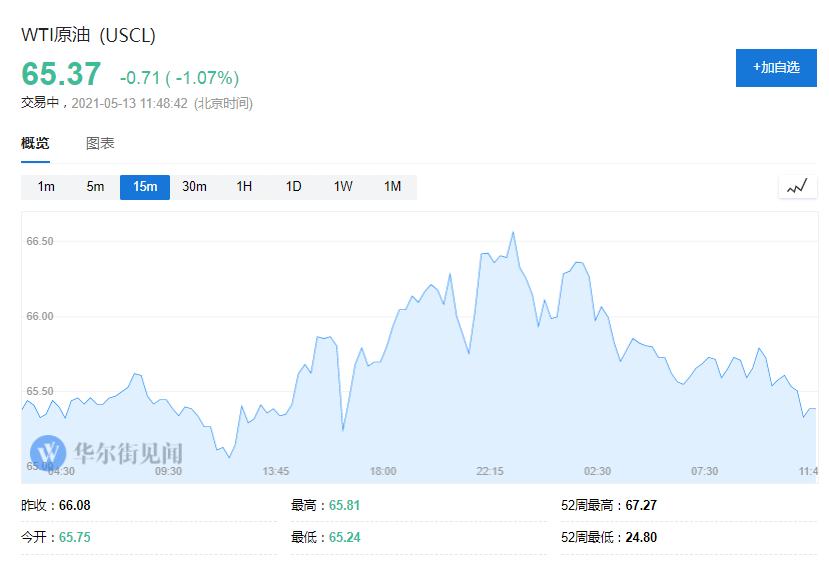The image size is (829, 569).
Task: Click the current price 65.37
Action: [61, 75]
